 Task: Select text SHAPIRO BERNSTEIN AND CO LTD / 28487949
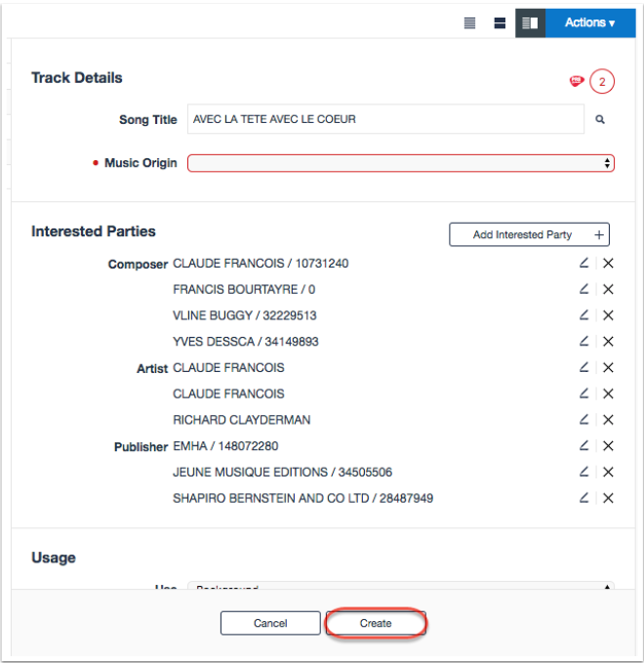click(x=303, y=498)
